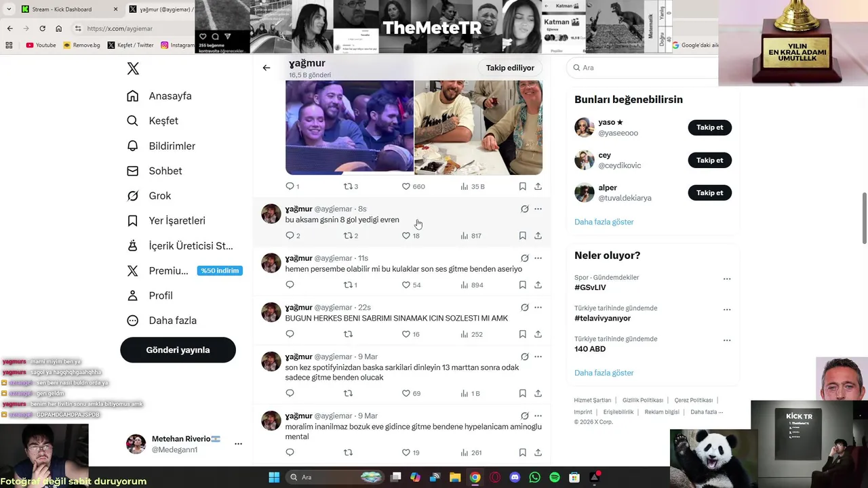View analytics showing 35 B views
This screenshot has height=488, width=868.
pos(472,186)
